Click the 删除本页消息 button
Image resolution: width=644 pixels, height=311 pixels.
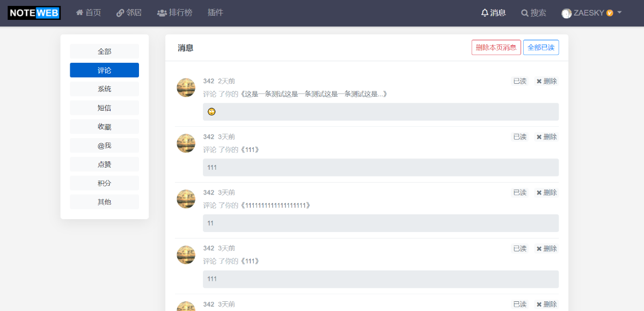point(496,47)
